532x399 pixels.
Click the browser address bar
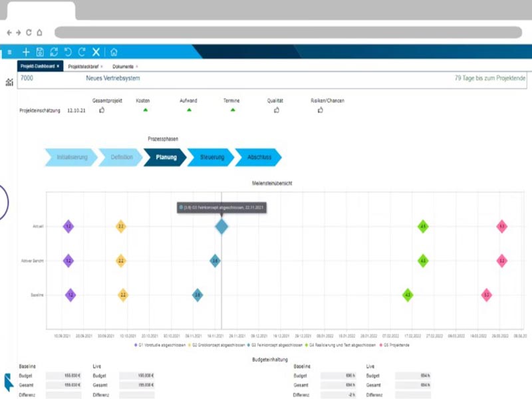click(x=286, y=32)
